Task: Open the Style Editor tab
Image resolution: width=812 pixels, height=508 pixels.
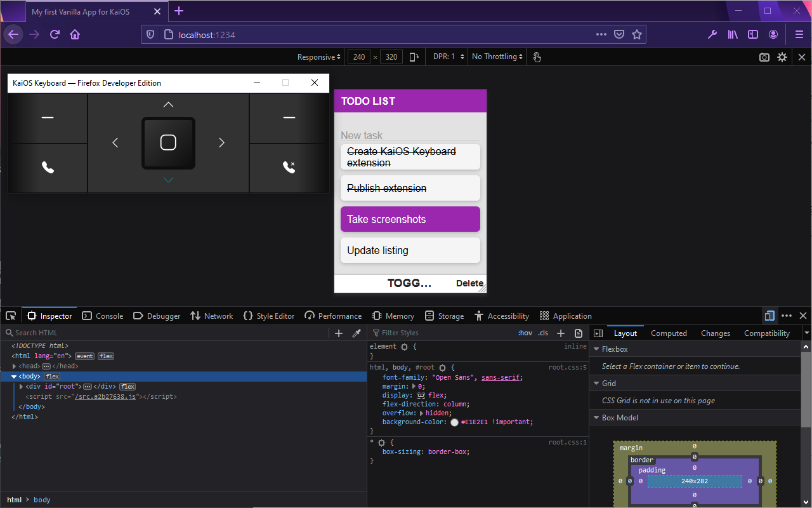Action: tap(269, 316)
